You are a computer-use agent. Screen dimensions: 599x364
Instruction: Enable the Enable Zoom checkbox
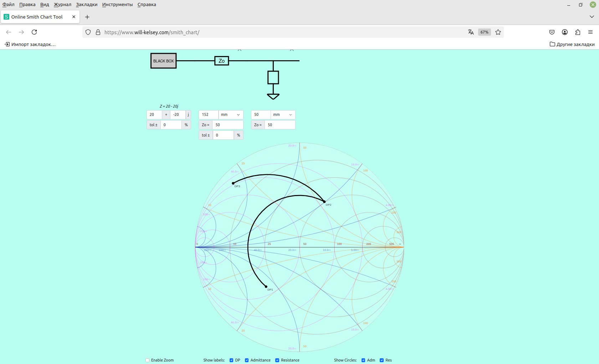click(148, 360)
